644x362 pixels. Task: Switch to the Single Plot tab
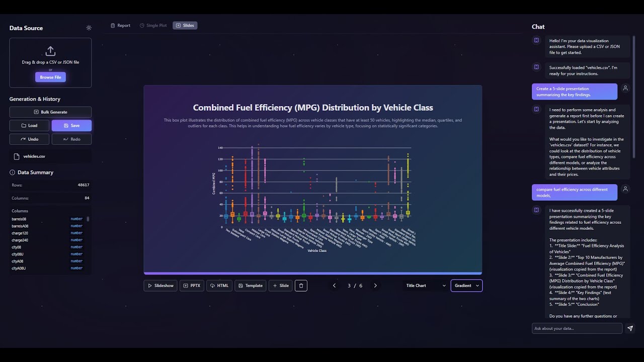153,26
